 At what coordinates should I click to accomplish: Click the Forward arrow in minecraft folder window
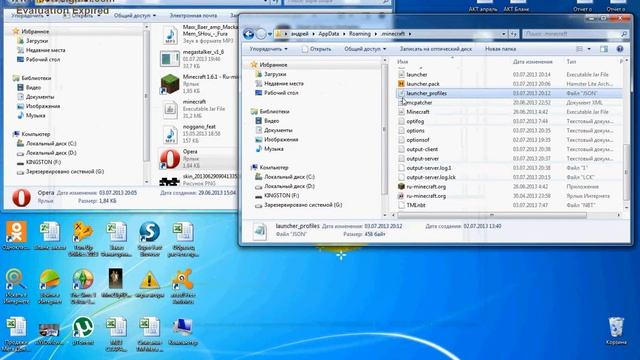[261, 34]
